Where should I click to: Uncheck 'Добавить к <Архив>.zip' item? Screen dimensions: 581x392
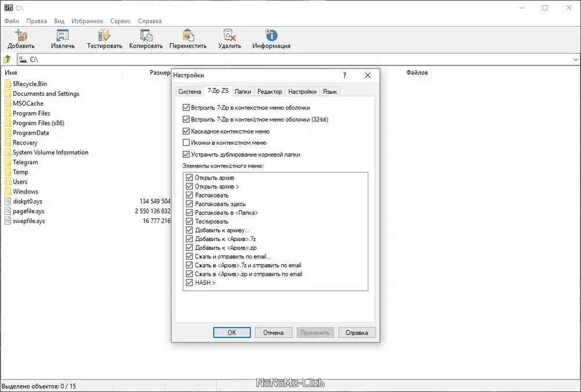(189, 248)
